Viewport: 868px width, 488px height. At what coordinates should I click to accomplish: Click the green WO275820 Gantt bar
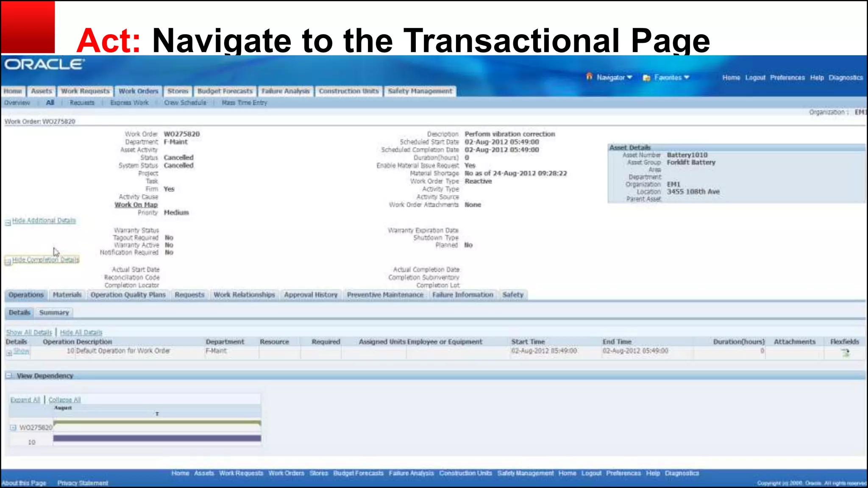[157, 422]
